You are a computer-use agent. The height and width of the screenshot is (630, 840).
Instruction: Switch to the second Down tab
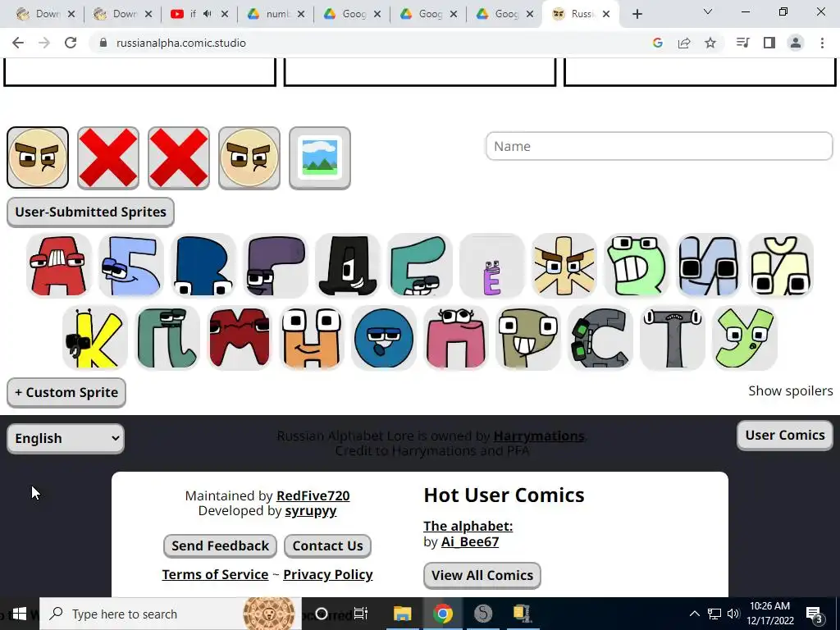coord(123,14)
